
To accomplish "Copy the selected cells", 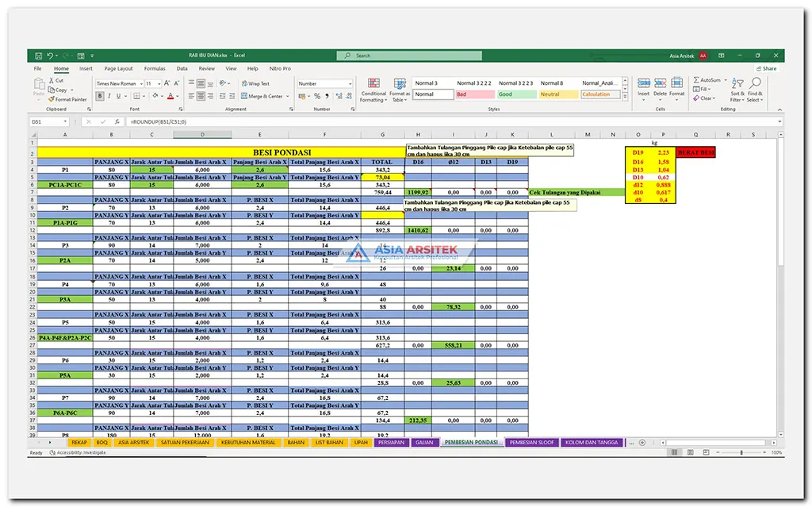I will point(58,90).
